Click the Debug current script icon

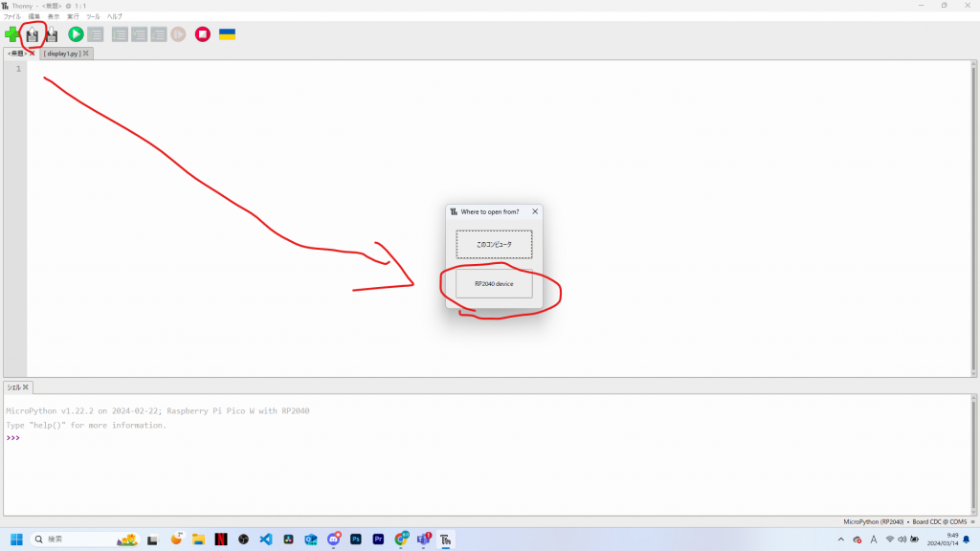pos(96,34)
